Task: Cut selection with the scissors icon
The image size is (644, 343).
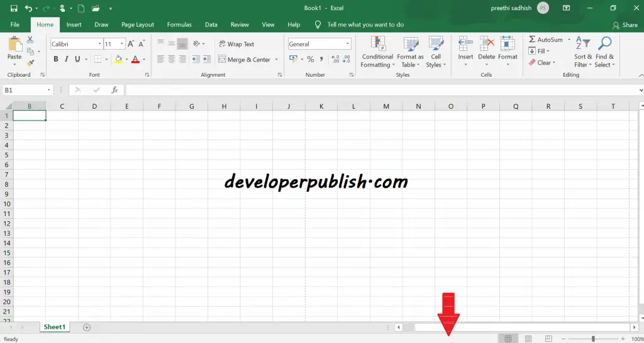Action: point(30,40)
